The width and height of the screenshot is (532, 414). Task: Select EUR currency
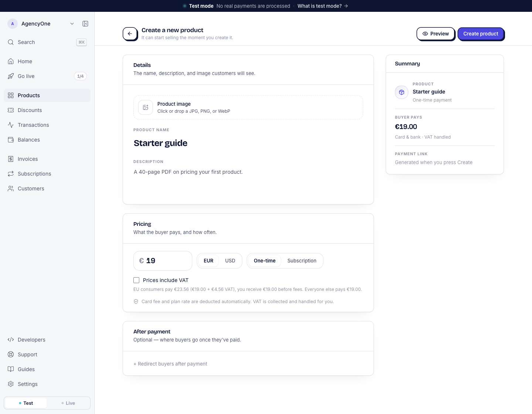point(208,261)
